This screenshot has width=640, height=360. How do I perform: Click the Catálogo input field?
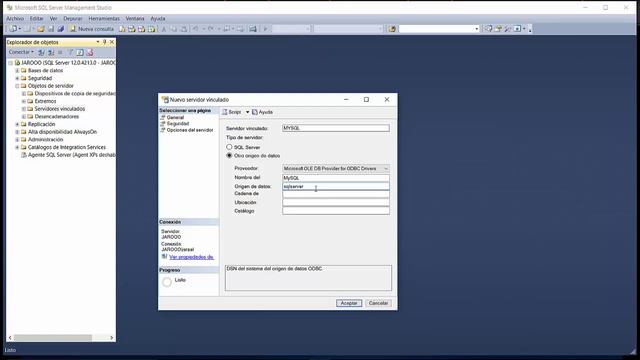[336, 211]
